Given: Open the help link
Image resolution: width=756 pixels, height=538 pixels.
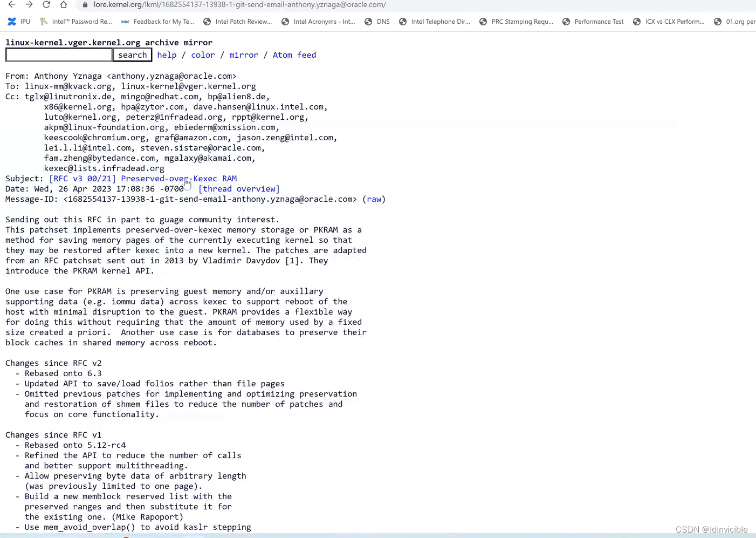Looking at the screenshot, I should pos(167,55).
